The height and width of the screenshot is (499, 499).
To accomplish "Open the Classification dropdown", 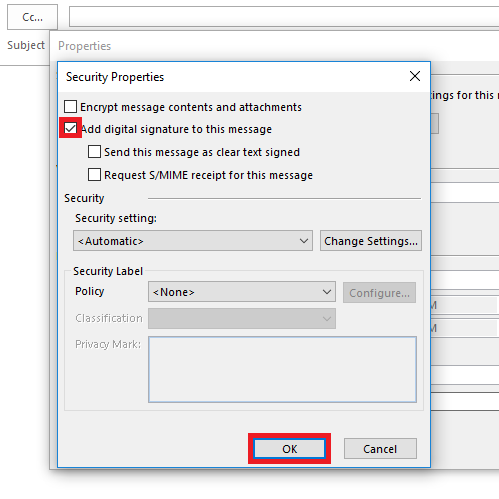I will pyautogui.click(x=242, y=318).
